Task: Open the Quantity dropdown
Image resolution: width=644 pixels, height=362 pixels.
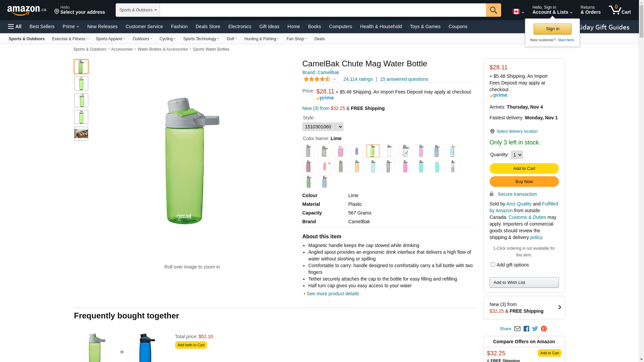Action: point(517,155)
